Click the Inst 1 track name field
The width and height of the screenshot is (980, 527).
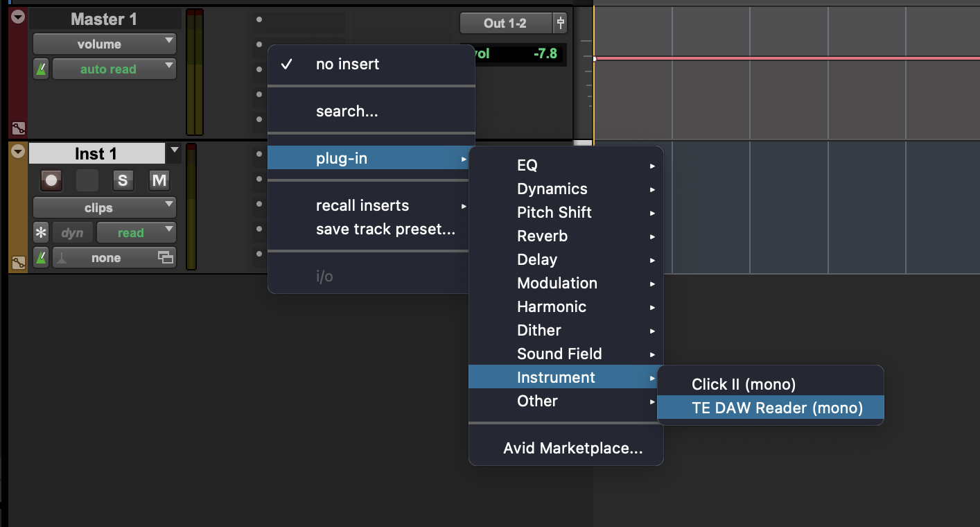pos(96,154)
